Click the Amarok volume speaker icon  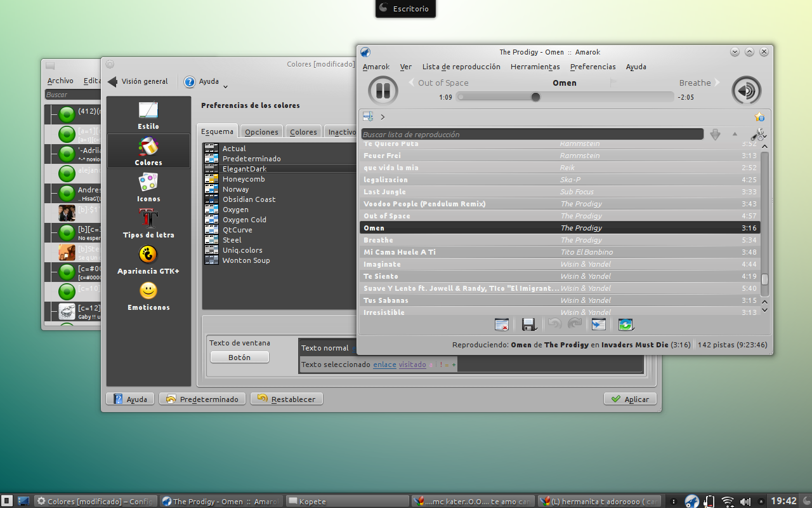746,90
